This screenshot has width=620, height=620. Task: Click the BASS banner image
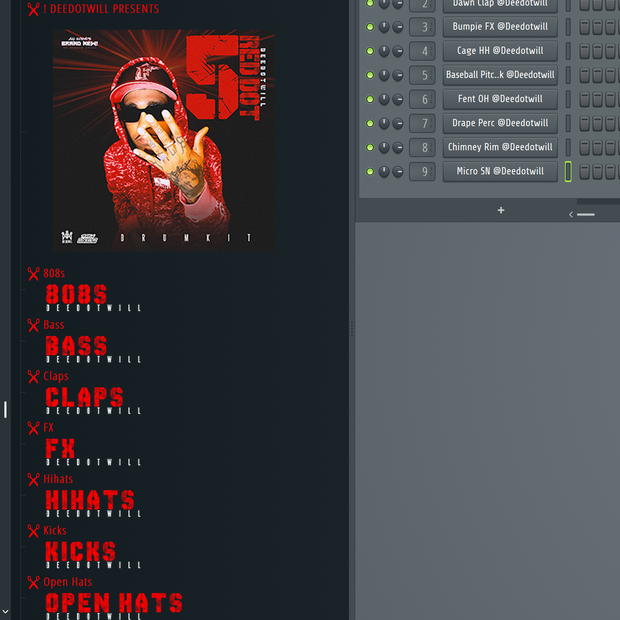click(93, 349)
